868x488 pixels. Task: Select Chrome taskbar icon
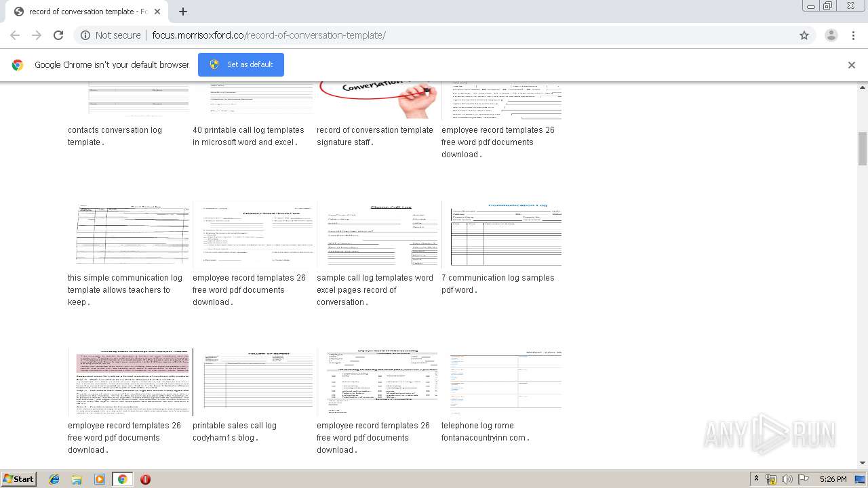pos(122,479)
